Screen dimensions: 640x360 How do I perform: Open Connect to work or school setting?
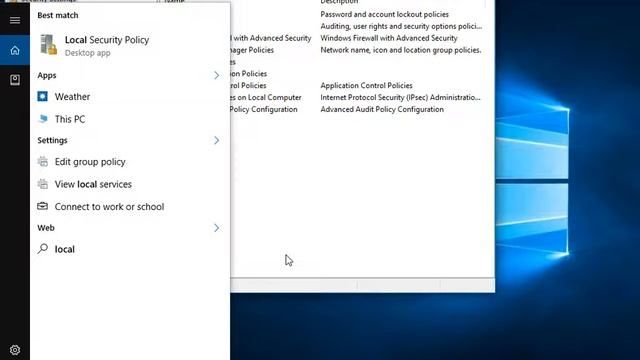click(130, 207)
